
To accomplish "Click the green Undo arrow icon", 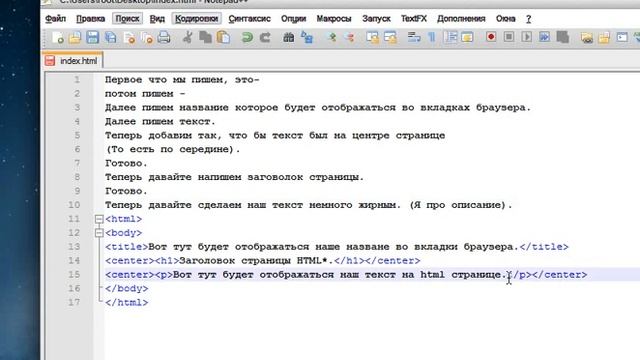I will [247, 38].
